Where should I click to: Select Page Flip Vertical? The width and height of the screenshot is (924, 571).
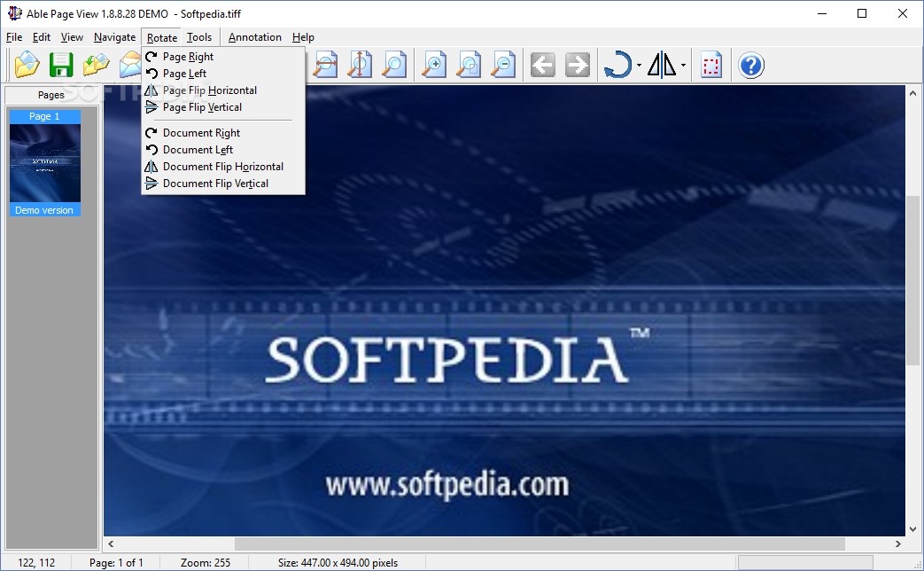click(x=223, y=107)
